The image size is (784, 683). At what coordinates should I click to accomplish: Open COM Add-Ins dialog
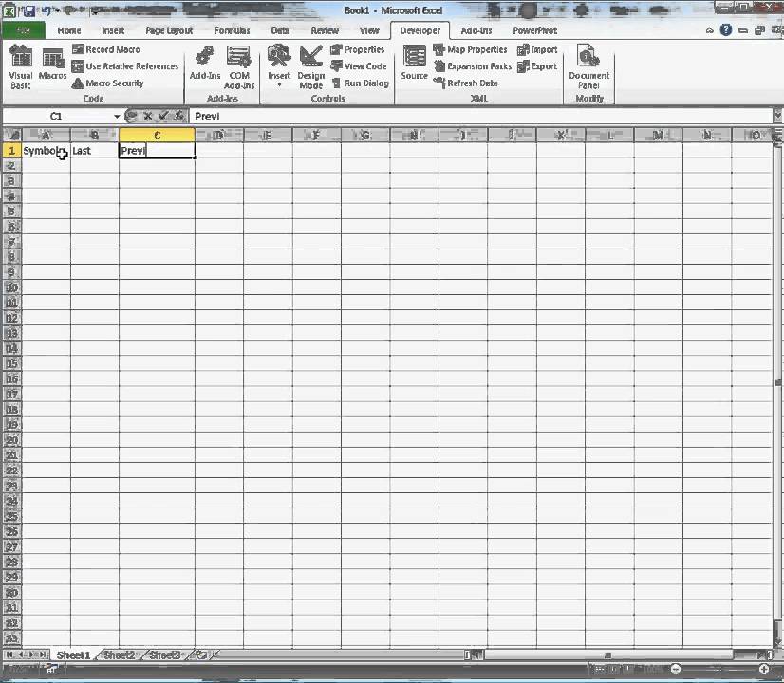point(239,67)
